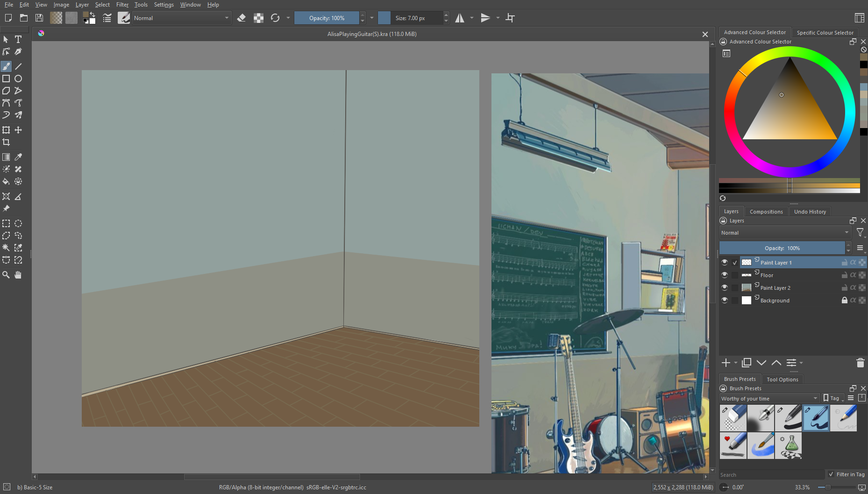This screenshot has height=494, width=868.
Task: Click the horizontal mirror tool icon
Action: (460, 18)
